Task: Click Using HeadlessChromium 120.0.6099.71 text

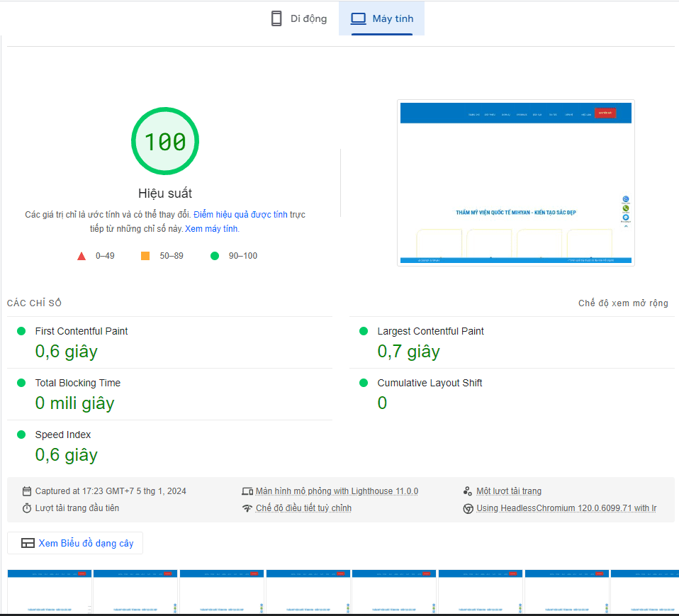Action: click(x=566, y=508)
